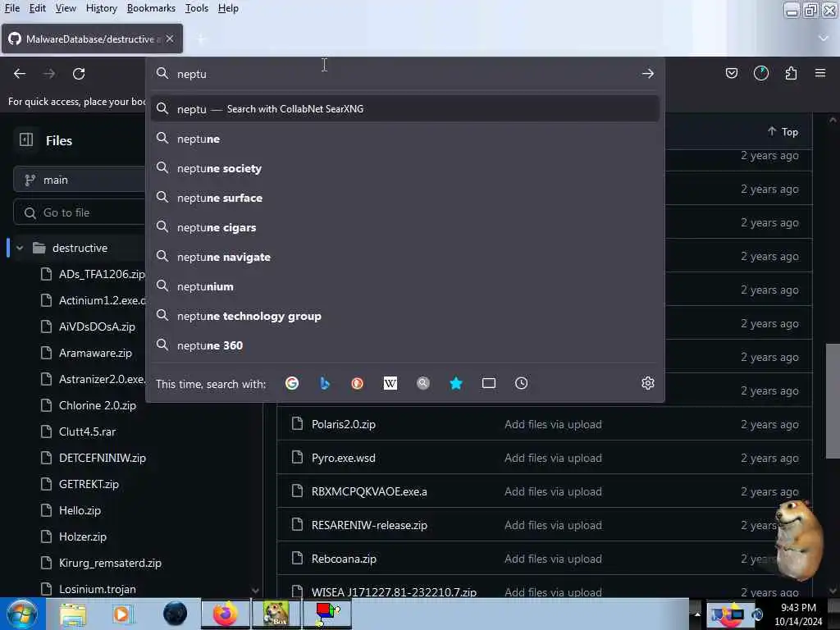This screenshot has width=840, height=630.
Task: Choose the 'neptune society' suggestion
Action: pyautogui.click(x=405, y=168)
